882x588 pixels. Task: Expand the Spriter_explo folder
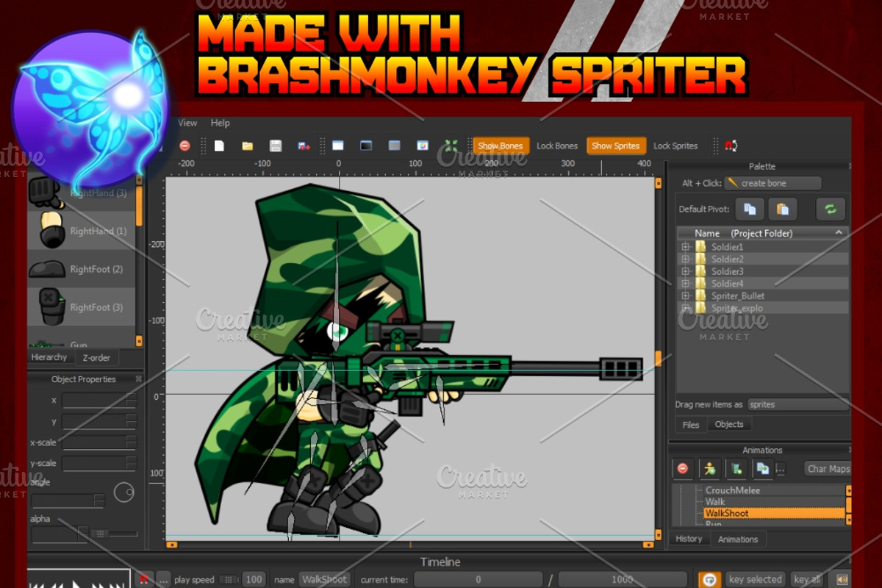(x=685, y=308)
